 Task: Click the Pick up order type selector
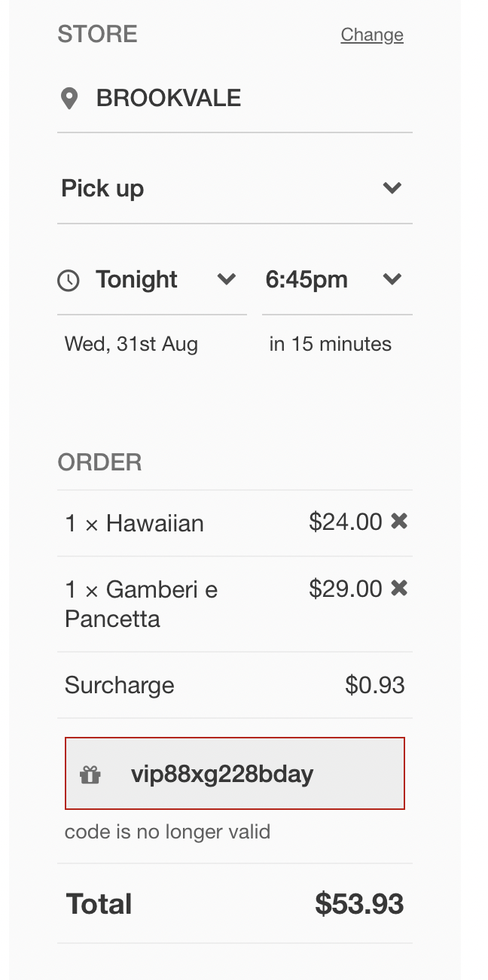click(x=102, y=188)
